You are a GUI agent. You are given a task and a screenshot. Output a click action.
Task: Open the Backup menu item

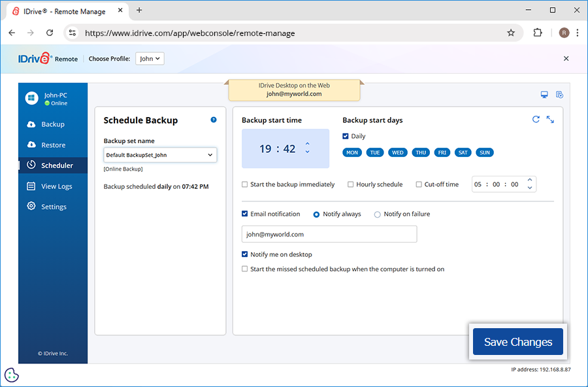(x=52, y=124)
